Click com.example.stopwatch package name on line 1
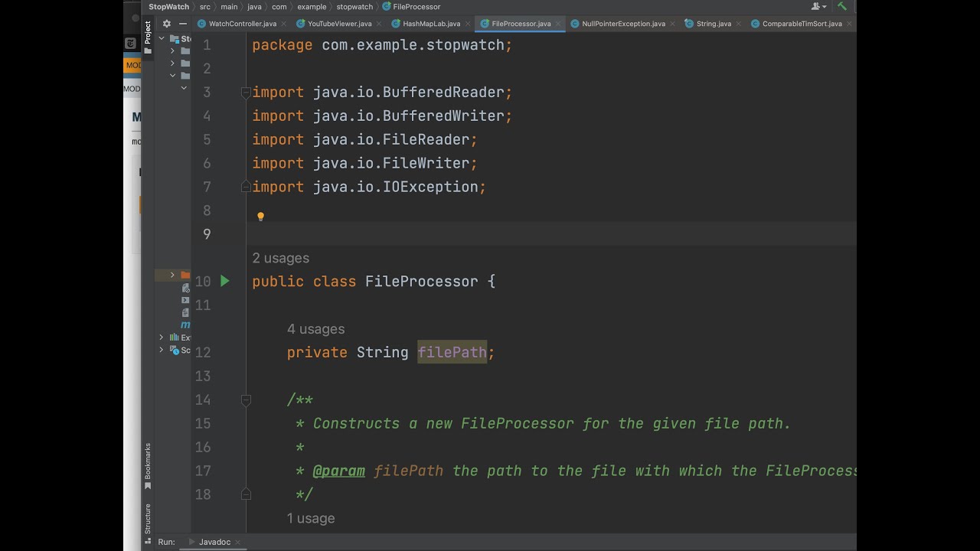 [x=413, y=45]
